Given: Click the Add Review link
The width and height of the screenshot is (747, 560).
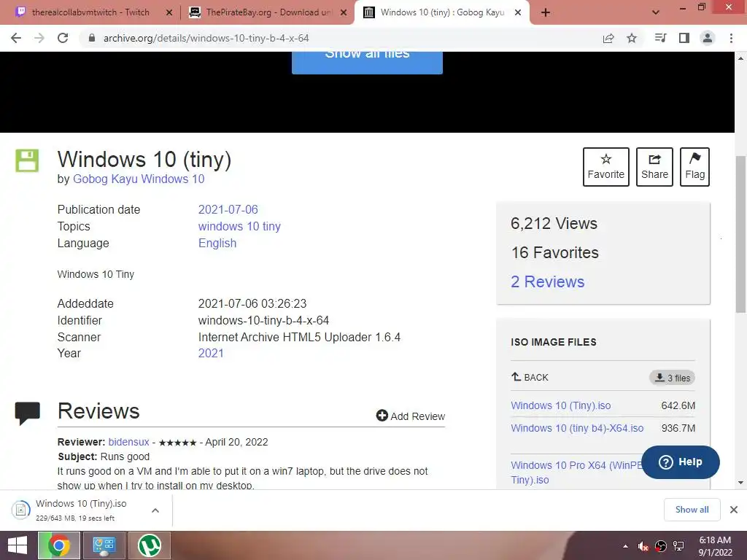Looking at the screenshot, I should tap(411, 416).
